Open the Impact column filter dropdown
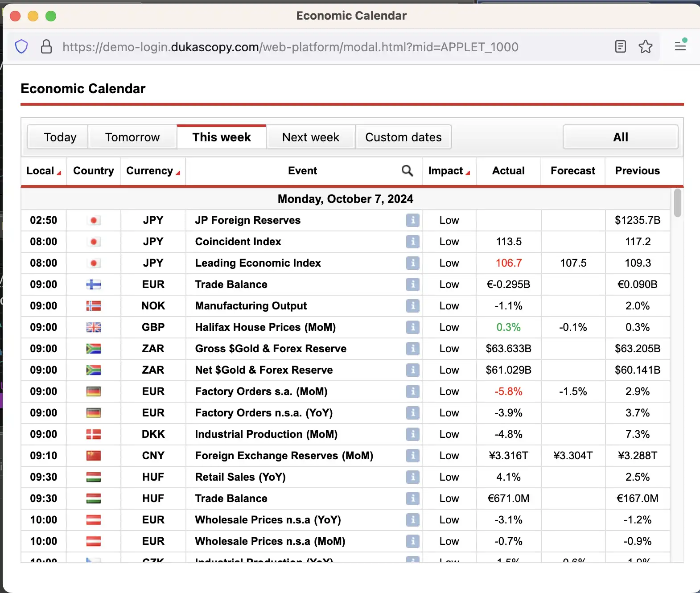 point(468,173)
